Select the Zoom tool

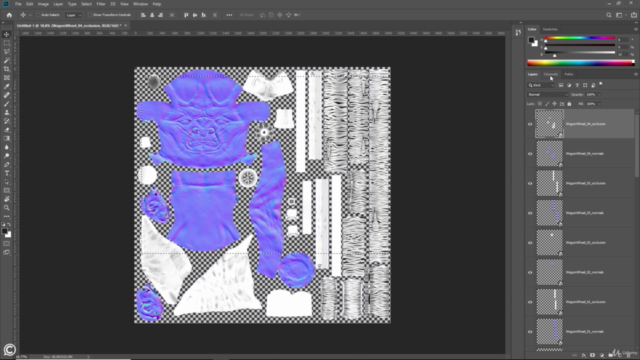(7, 207)
